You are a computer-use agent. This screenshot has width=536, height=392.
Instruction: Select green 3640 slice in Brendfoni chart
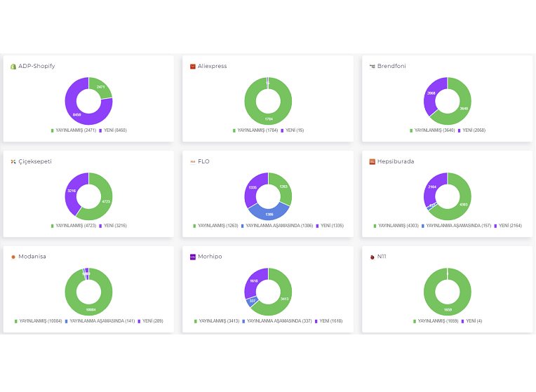464,108
